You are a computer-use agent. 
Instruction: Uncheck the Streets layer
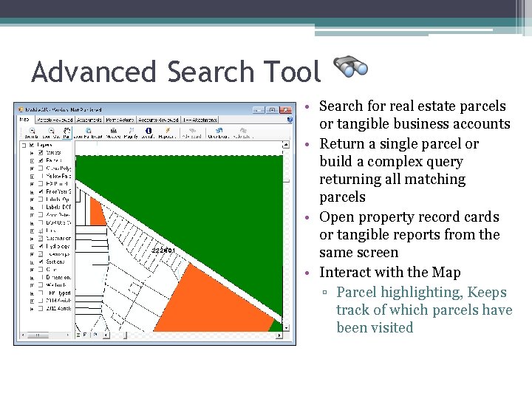(41, 153)
